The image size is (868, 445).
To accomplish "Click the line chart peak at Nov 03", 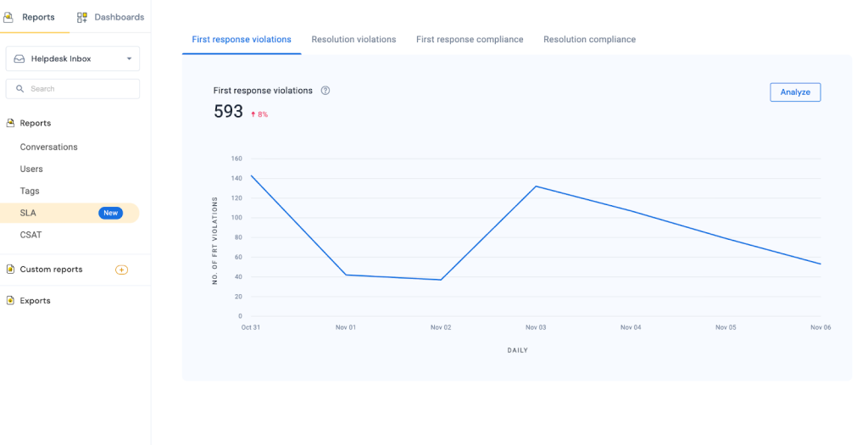I will click(x=536, y=186).
